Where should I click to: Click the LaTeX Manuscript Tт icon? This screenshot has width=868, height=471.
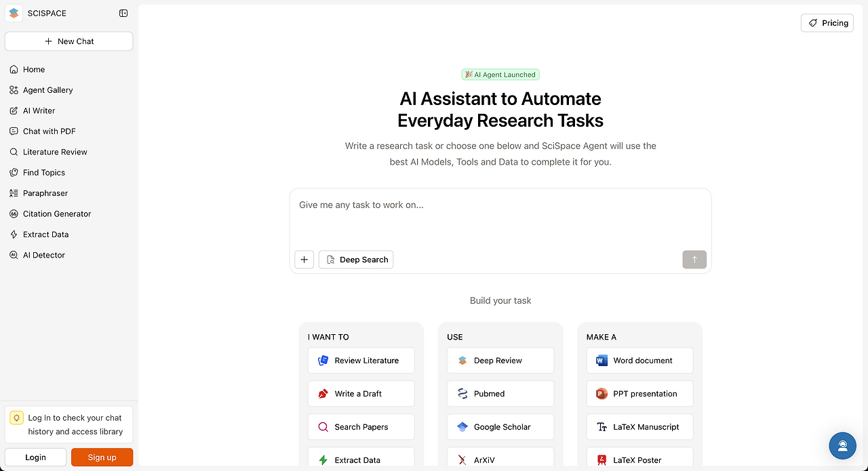pos(601,427)
